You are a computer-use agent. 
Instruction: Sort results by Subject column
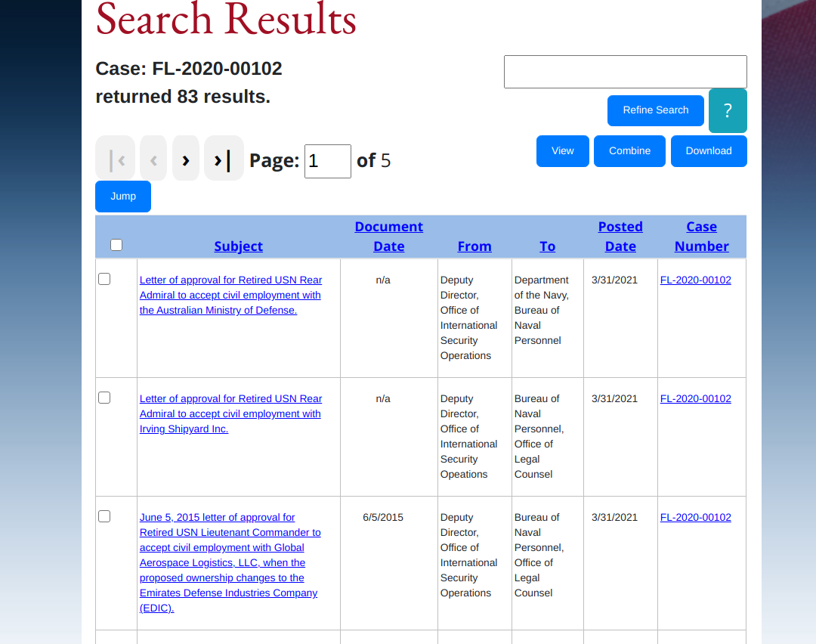238,246
